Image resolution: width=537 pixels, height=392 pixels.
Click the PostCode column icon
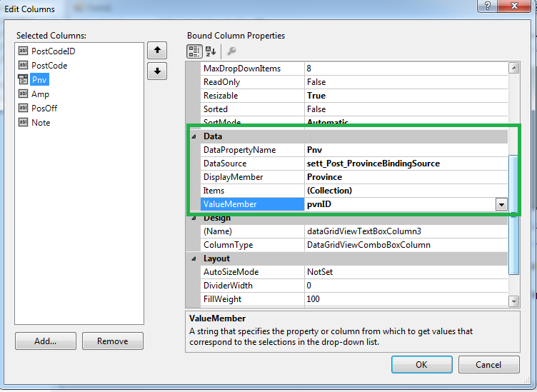[x=23, y=65]
